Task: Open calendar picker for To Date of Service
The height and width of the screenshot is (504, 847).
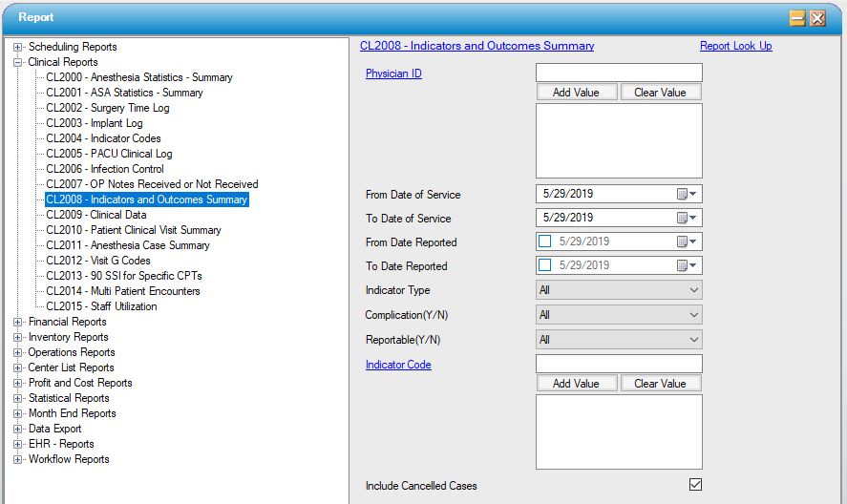Action: point(687,219)
